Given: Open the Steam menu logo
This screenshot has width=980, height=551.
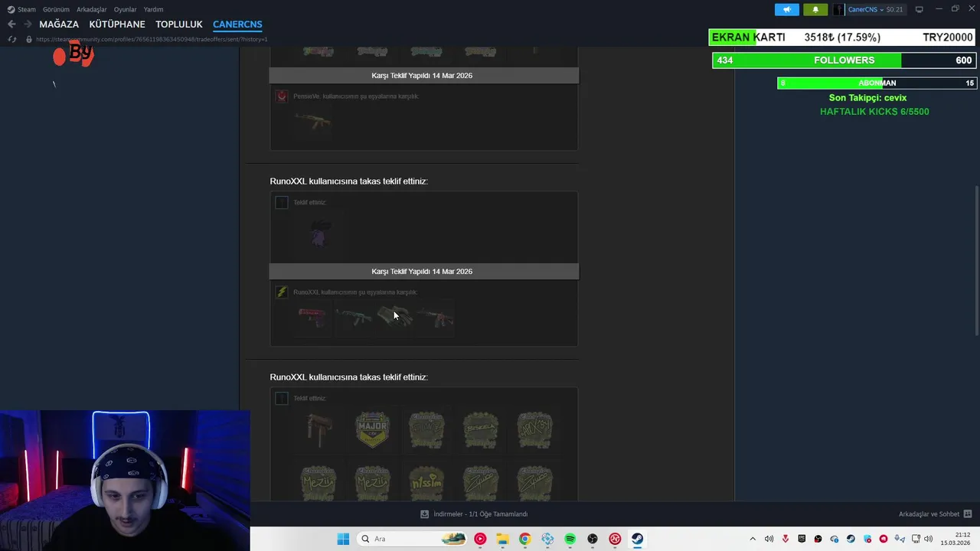Looking at the screenshot, I should (x=11, y=9).
